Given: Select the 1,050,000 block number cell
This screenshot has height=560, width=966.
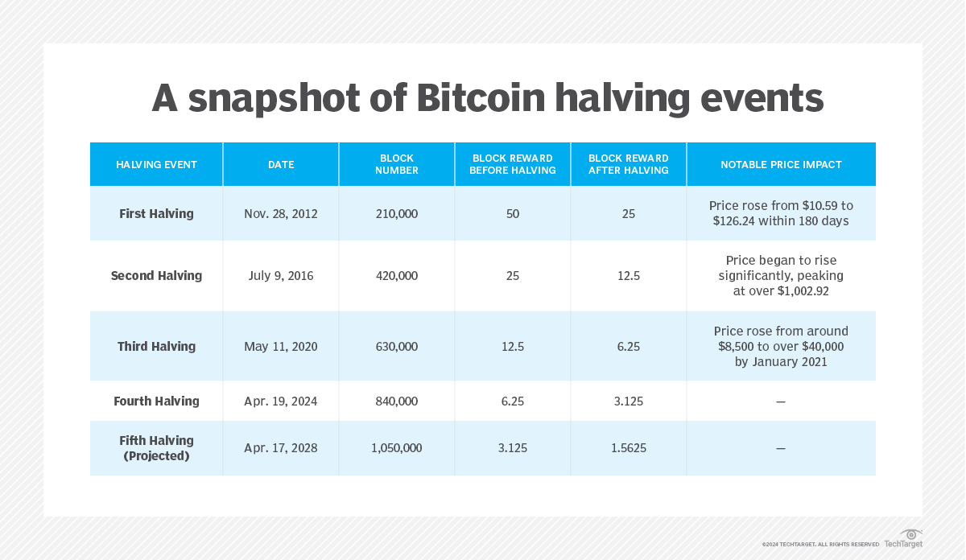Looking at the screenshot, I should 397,448.
